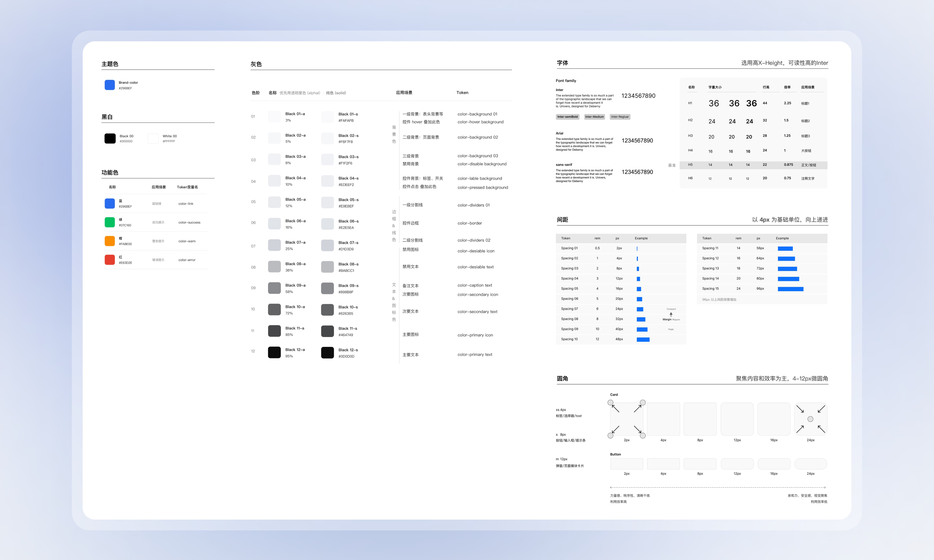Click the Inter-semiBold tag
The image size is (934, 560).
pos(567,117)
